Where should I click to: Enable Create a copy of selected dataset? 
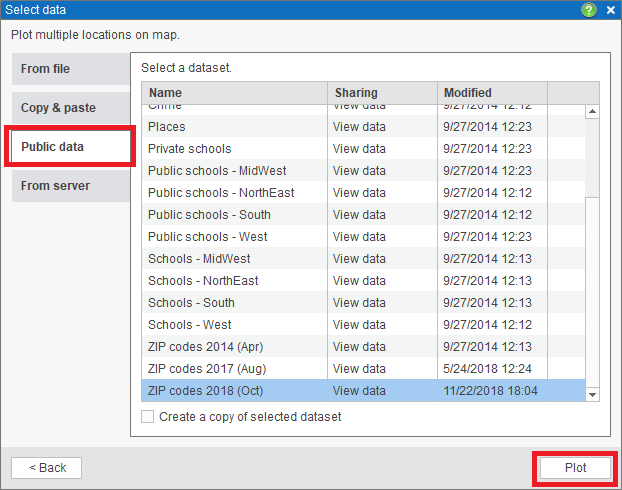148,416
